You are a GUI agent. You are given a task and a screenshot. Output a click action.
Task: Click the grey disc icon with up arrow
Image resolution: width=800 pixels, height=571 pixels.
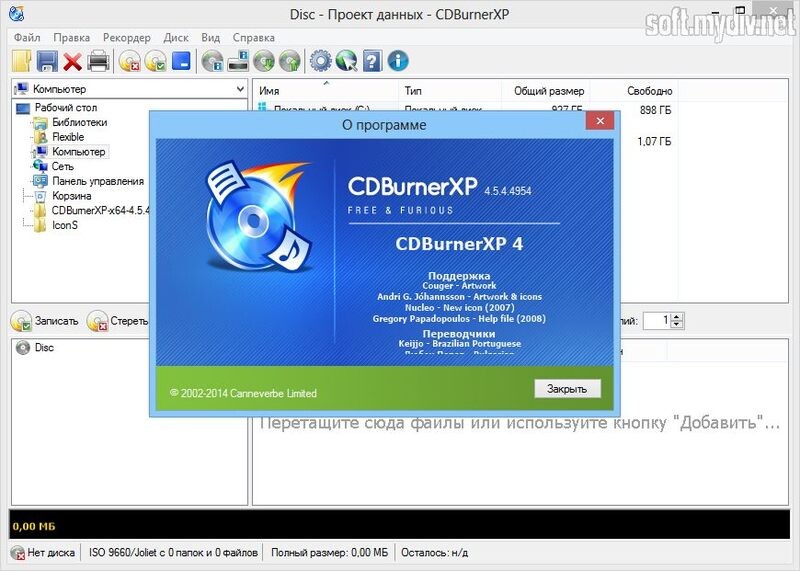click(x=289, y=61)
